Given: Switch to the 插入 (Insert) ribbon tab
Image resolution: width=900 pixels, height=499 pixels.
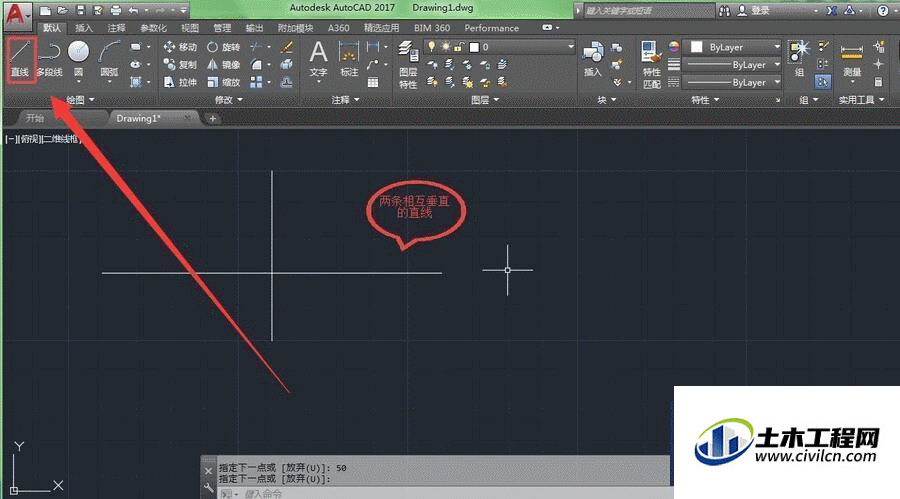Looking at the screenshot, I should tap(83, 28).
